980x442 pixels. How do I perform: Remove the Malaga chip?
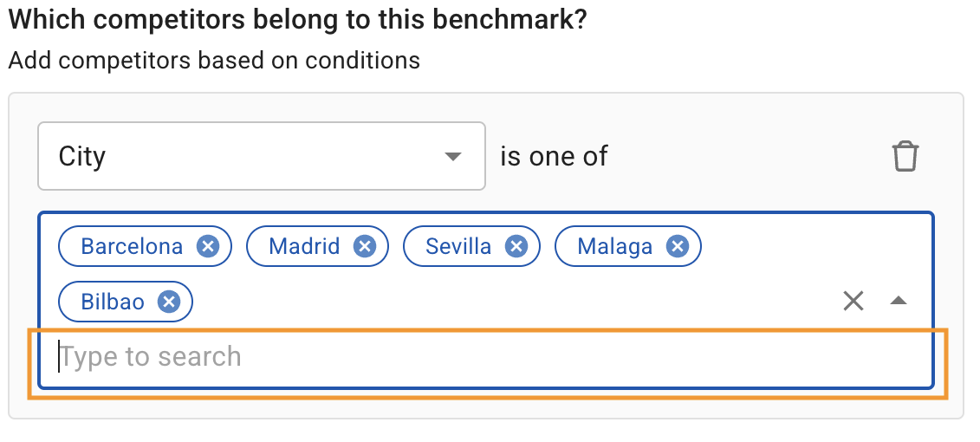678,247
